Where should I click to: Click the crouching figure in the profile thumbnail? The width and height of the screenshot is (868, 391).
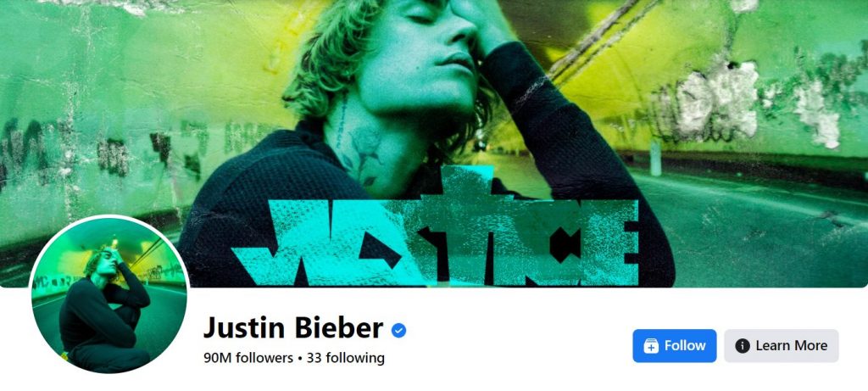(105, 310)
